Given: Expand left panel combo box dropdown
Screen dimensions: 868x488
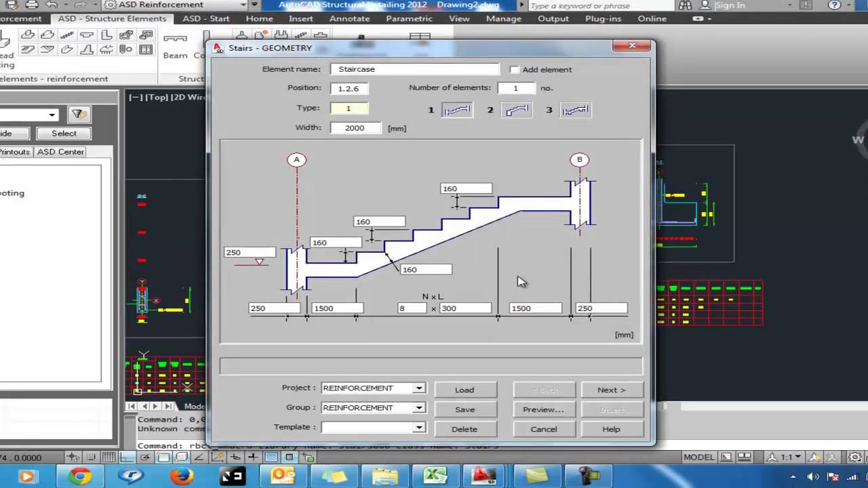Looking at the screenshot, I should point(52,115).
